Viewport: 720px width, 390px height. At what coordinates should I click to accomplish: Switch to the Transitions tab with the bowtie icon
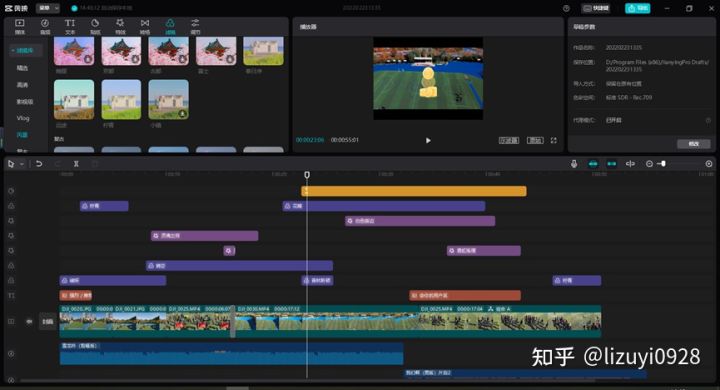(x=145, y=27)
